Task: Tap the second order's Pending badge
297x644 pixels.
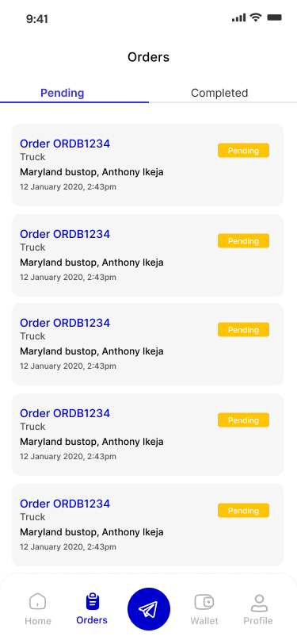Action: click(243, 240)
